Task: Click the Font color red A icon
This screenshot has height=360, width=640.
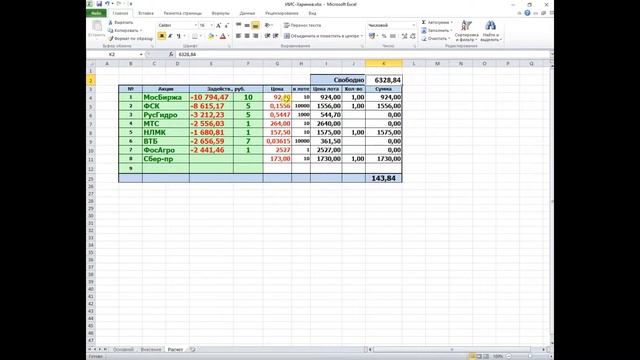Action: click(x=223, y=36)
